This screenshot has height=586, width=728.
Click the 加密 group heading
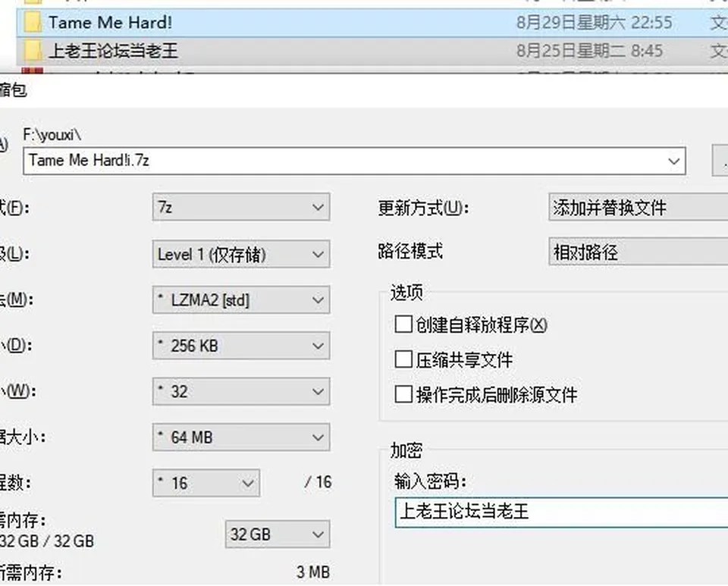[406, 450]
